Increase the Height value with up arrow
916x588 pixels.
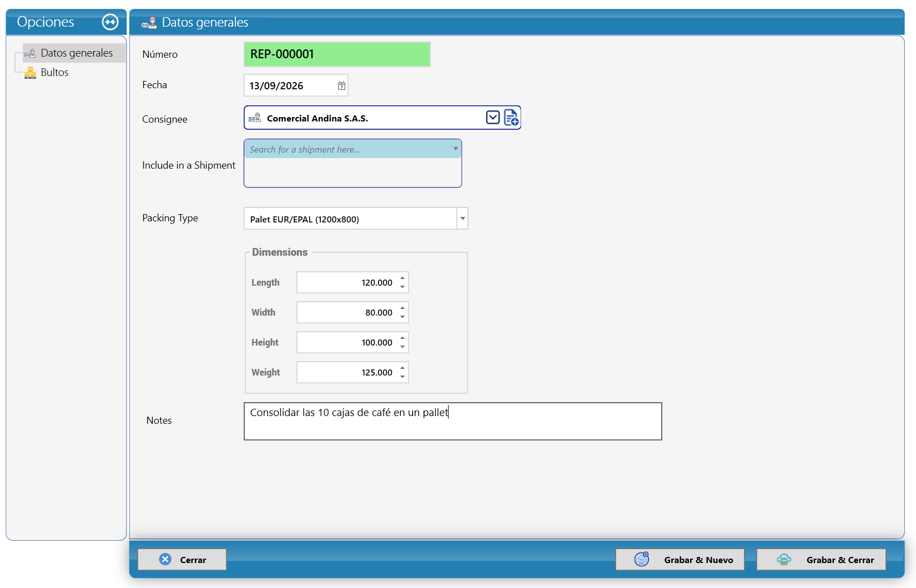[x=402, y=338]
